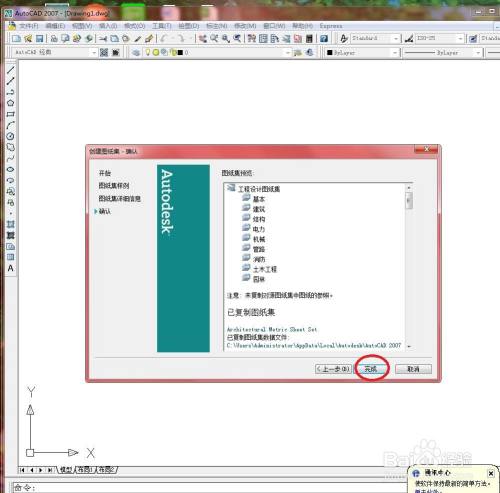
Task: Open the layer list dropdown arrow
Action: click(288, 53)
